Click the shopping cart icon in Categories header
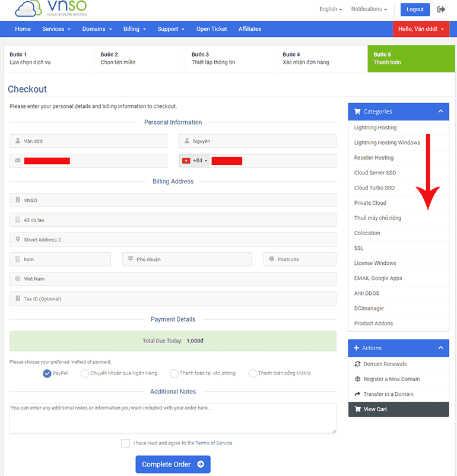 pos(357,112)
